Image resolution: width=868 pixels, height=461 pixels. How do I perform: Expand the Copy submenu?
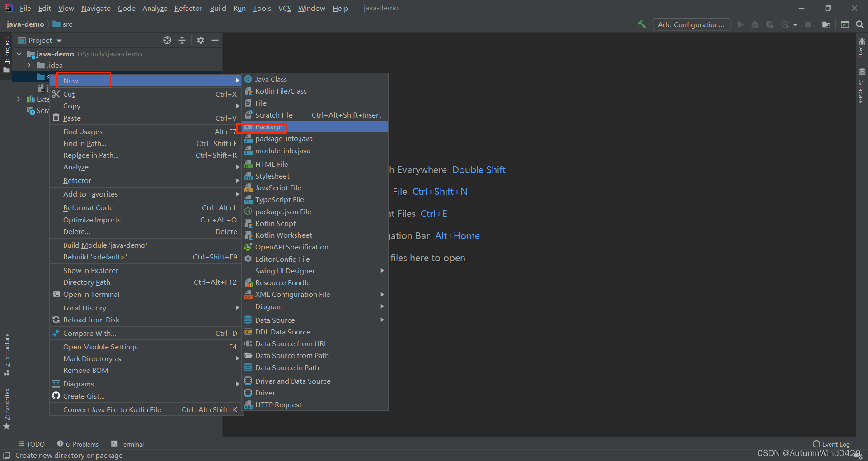pyautogui.click(x=145, y=106)
